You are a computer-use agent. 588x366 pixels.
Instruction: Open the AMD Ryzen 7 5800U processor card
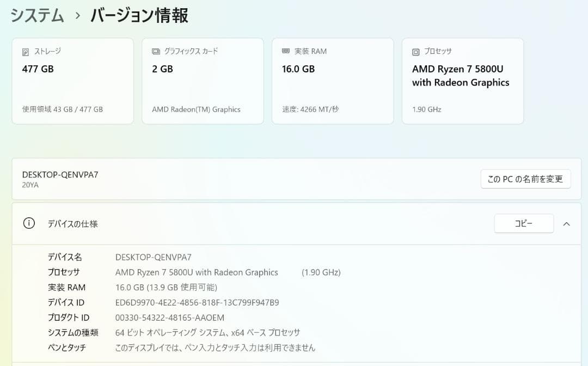(462, 81)
